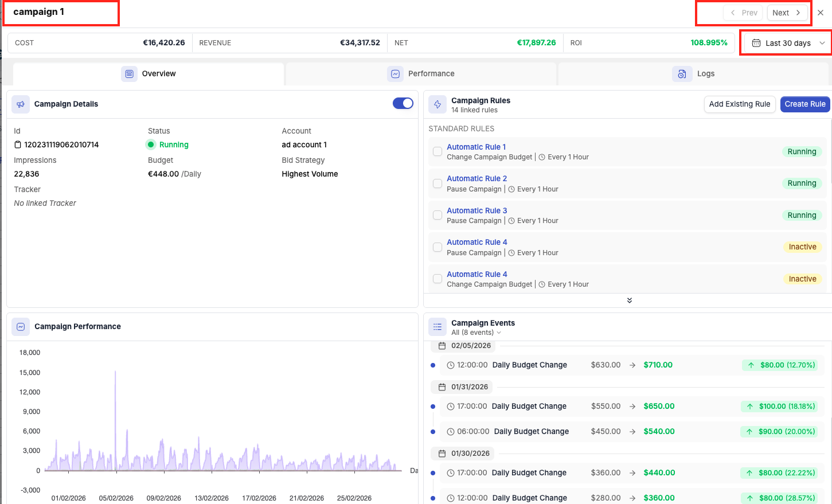The image size is (832, 504).
Task: Click the Campaign Performance chart icon
Action: coord(21,327)
